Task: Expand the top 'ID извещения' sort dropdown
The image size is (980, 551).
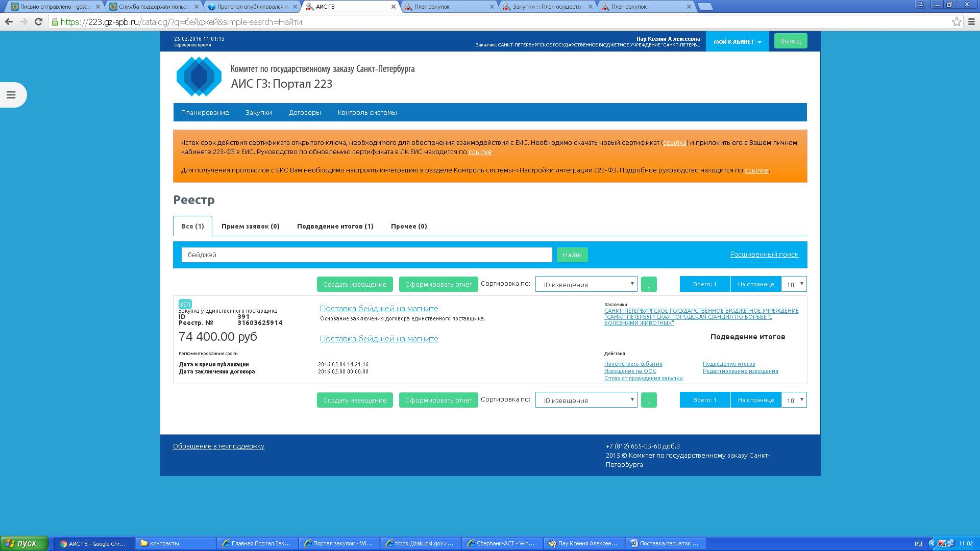Action: pyautogui.click(x=586, y=285)
